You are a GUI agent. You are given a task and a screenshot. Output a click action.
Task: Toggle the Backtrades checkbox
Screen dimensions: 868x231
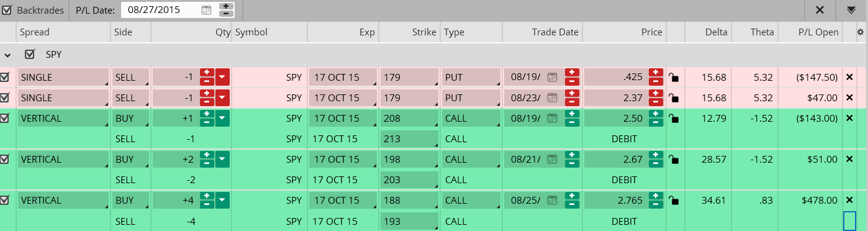click(7, 10)
